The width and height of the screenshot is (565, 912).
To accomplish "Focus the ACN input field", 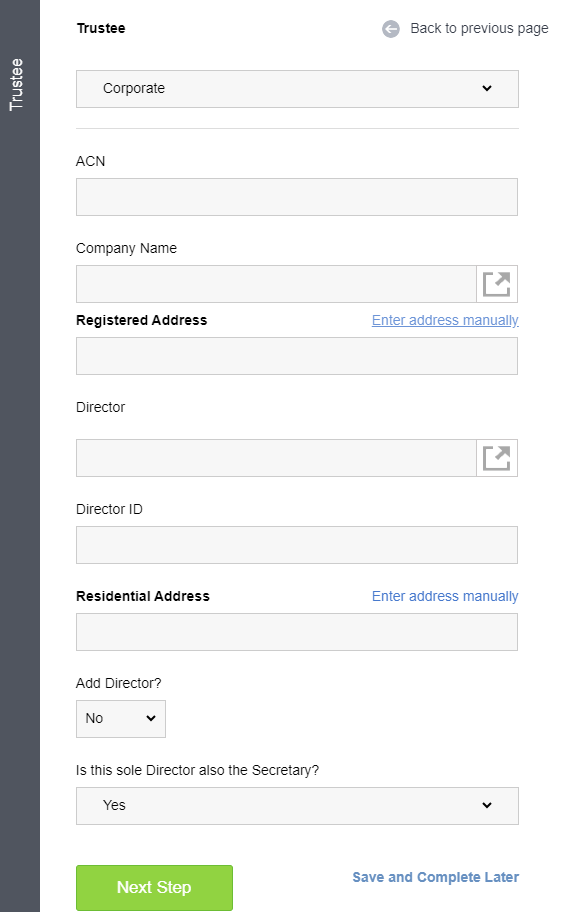I will 297,197.
